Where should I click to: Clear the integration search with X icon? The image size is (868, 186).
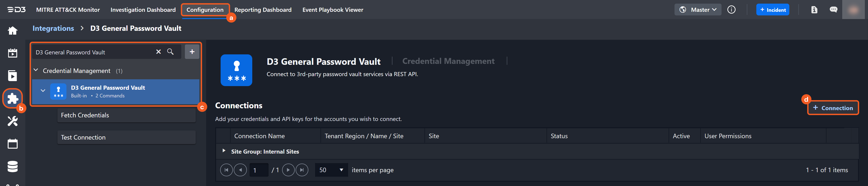coord(158,52)
